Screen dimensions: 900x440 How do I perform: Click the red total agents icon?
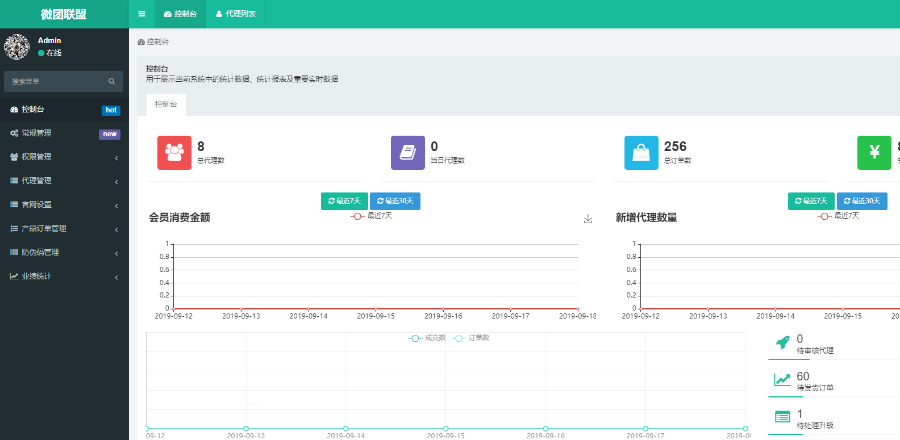[174, 153]
